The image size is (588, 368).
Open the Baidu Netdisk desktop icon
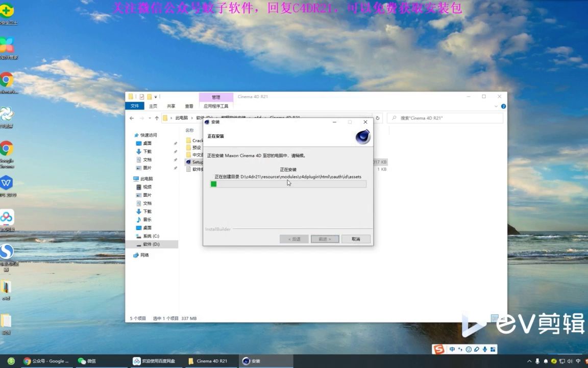7,220
